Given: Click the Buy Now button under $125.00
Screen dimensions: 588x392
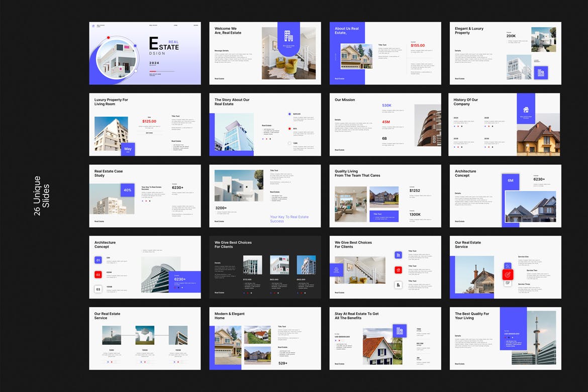Looking at the screenshot, I should tap(149, 133).
